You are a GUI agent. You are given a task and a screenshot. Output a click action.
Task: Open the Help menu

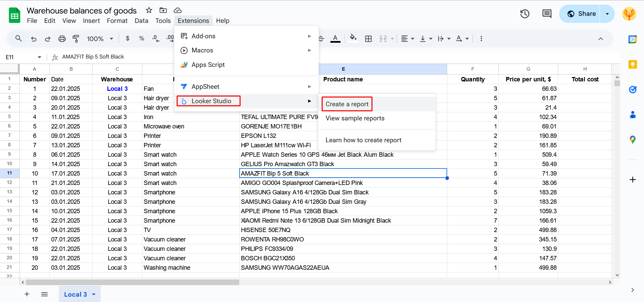(x=223, y=21)
